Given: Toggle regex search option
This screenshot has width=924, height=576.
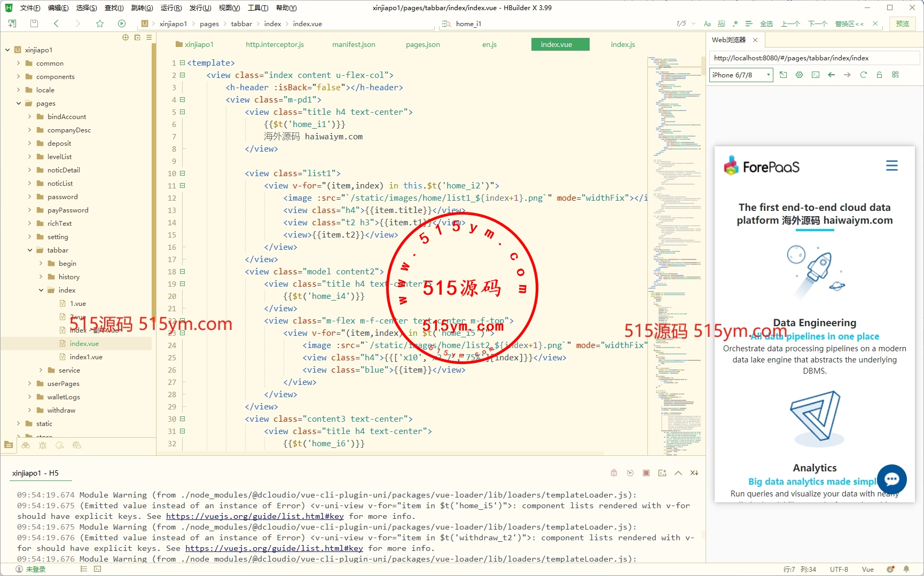Looking at the screenshot, I should pos(735,23).
